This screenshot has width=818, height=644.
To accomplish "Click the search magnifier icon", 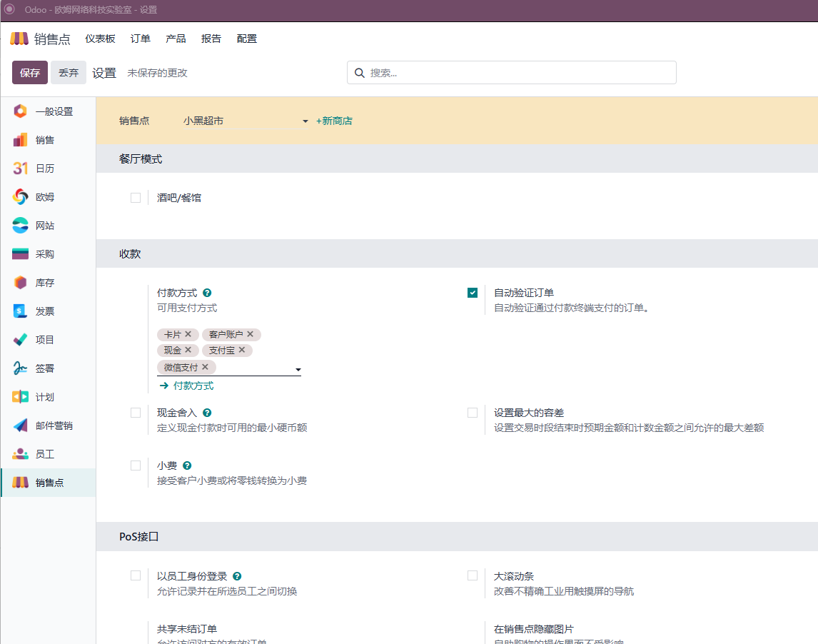I will pos(360,73).
